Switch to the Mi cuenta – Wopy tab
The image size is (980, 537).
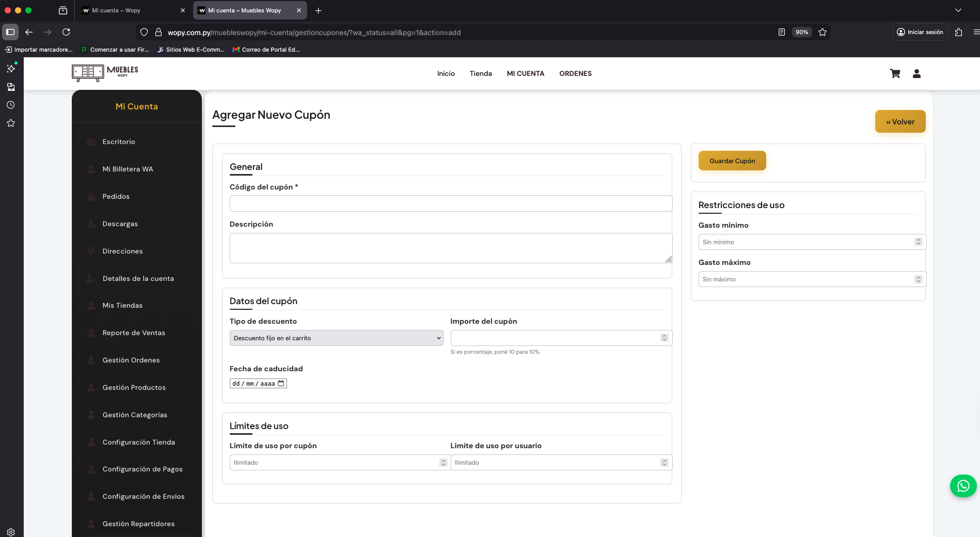(x=129, y=10)
